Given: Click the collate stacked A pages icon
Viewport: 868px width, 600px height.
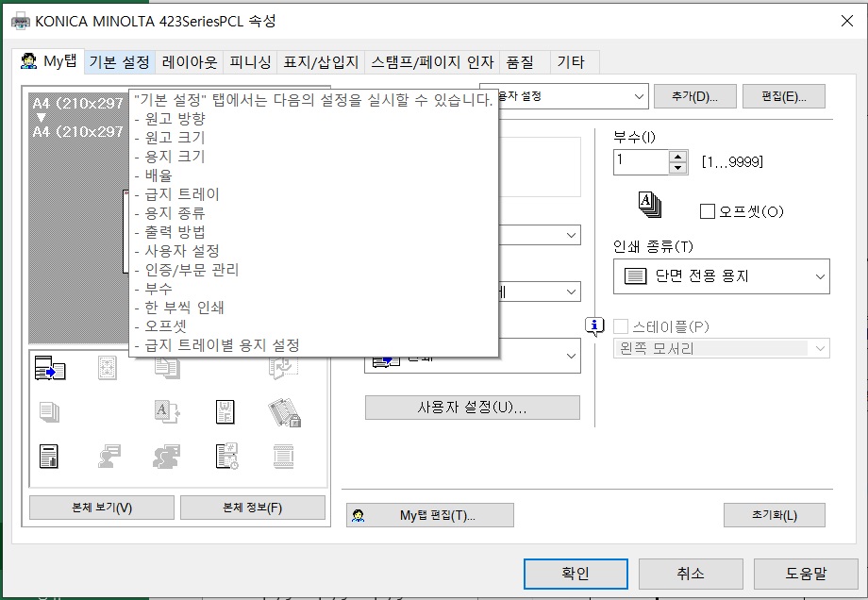Looking at the screenshot, I should 650,205.
